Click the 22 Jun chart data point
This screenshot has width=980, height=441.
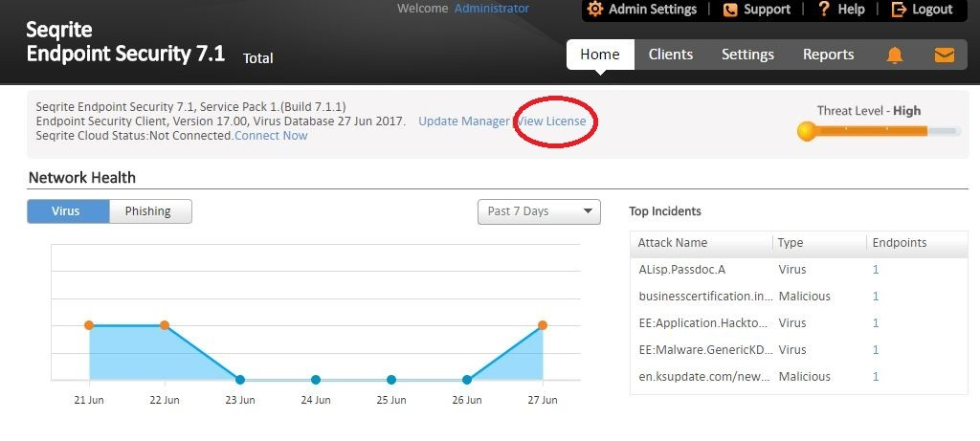tap(165, 325)
